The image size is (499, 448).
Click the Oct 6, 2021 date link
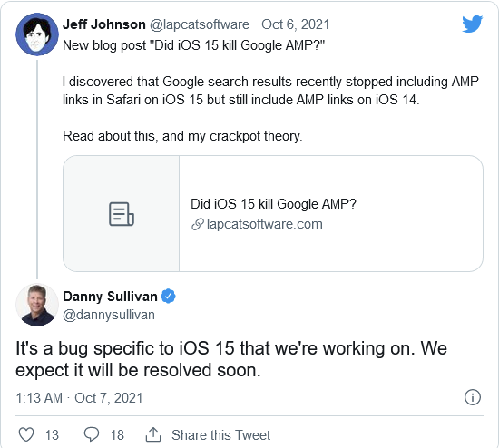[296, 24]
